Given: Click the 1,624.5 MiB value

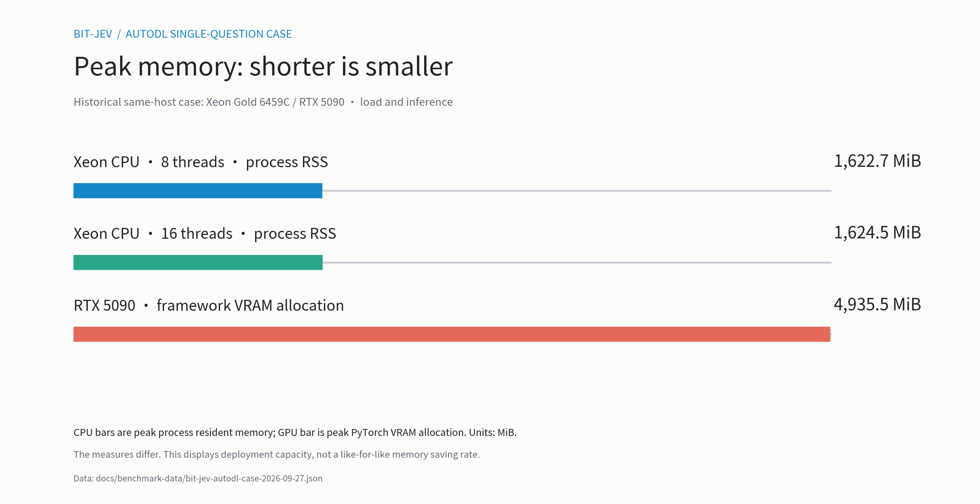Looking at the screenshot, I should click(x=877, y=233).
